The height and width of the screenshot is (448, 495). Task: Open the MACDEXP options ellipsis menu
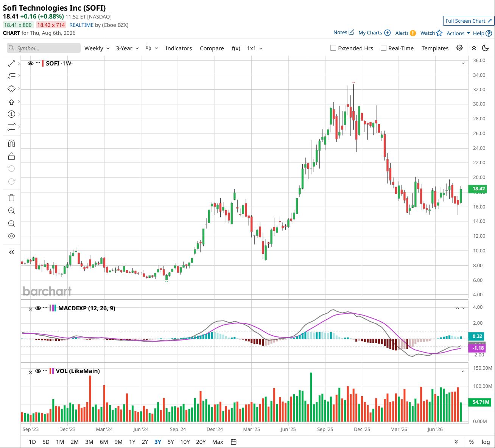[45, 308]
